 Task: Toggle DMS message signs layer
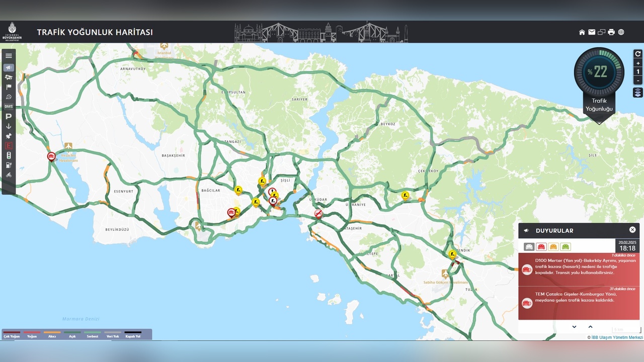point(9,107)
